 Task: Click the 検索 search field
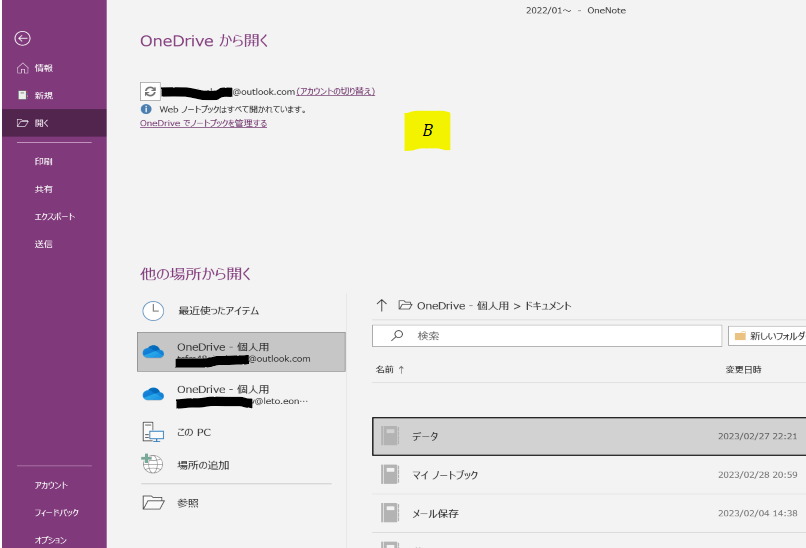(547, 336)
